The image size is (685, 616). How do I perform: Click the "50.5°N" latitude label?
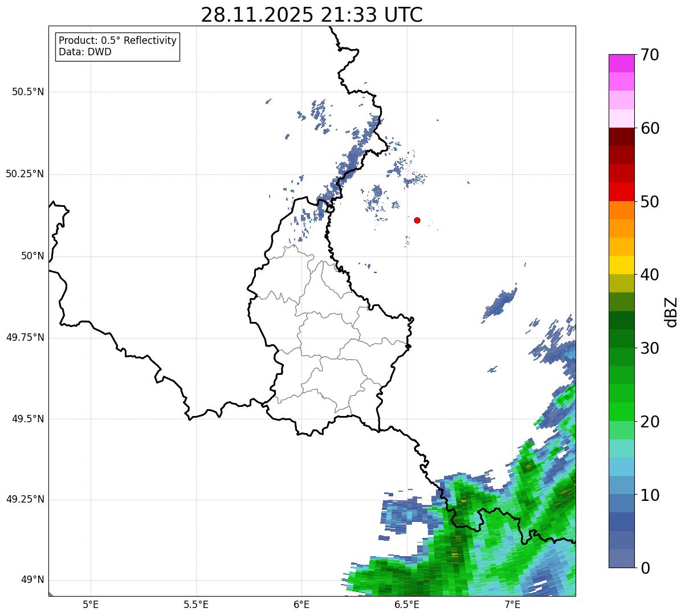pyautogui.click(x=28, y=92)
